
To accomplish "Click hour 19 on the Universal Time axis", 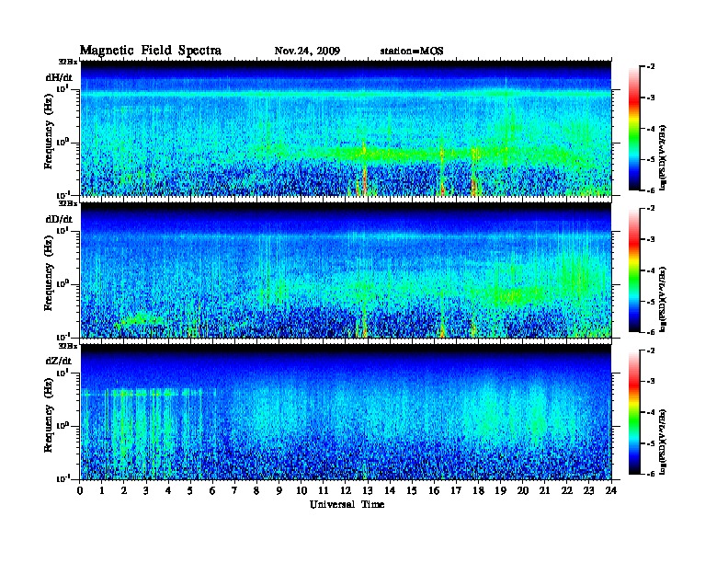I will [x=500, y=490].
